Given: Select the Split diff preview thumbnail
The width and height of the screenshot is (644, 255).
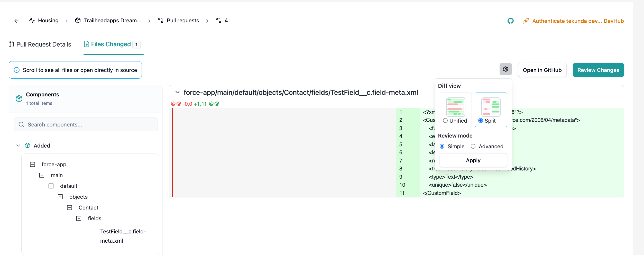Looking at the screenshot, I should pos(491,107).
